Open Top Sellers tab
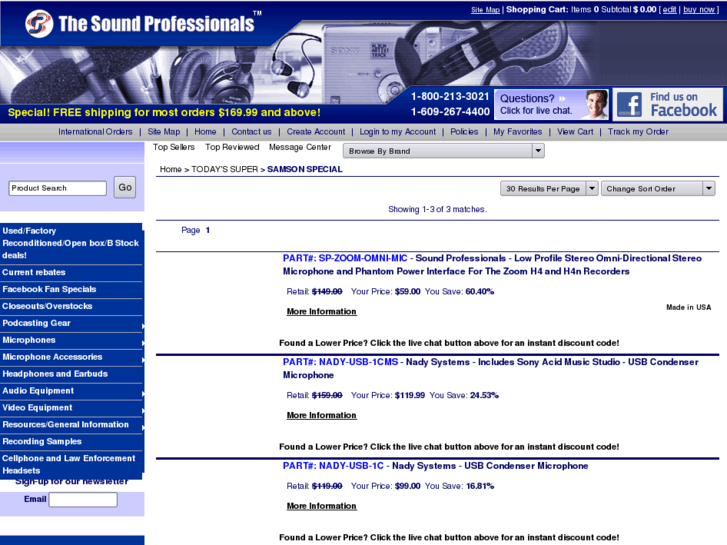 [x=174, y=147]
